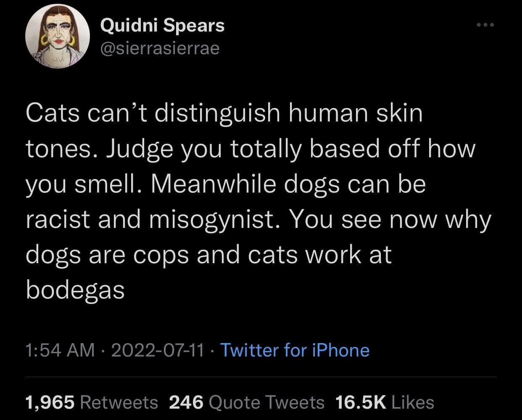The image size is (522, 420).
Task: Click the 16.5K likes count number
Action: point(361,402)
